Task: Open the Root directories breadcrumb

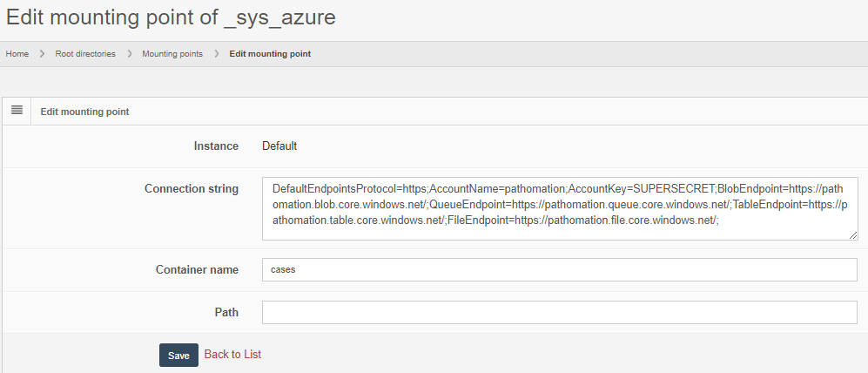Action: (85, 54)
